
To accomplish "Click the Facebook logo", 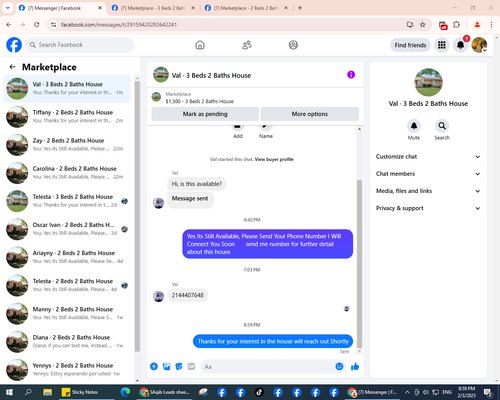I will (14, 45).
